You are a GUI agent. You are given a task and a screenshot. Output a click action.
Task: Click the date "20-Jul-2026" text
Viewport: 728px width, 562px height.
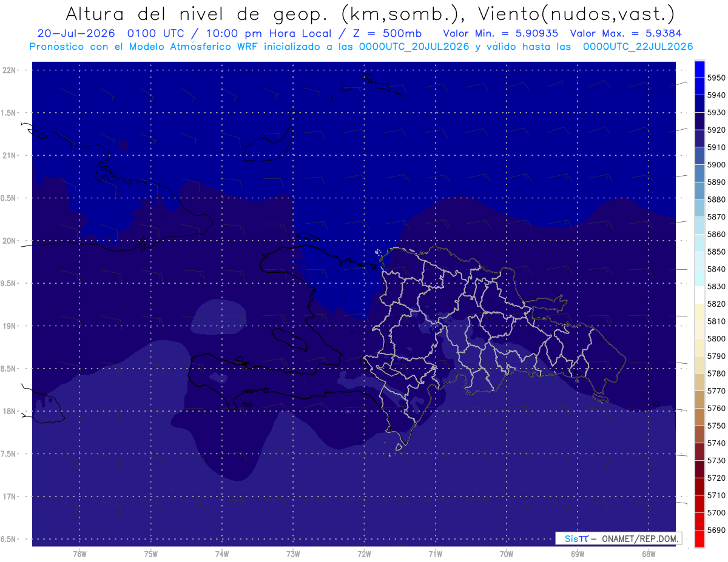[76, 33]
